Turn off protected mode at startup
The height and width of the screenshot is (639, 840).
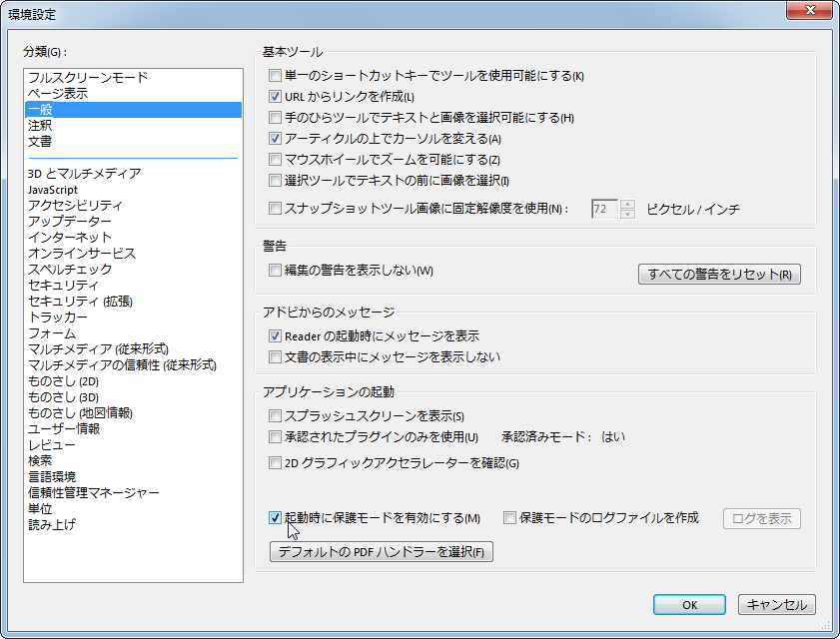(x=275, y=518)
